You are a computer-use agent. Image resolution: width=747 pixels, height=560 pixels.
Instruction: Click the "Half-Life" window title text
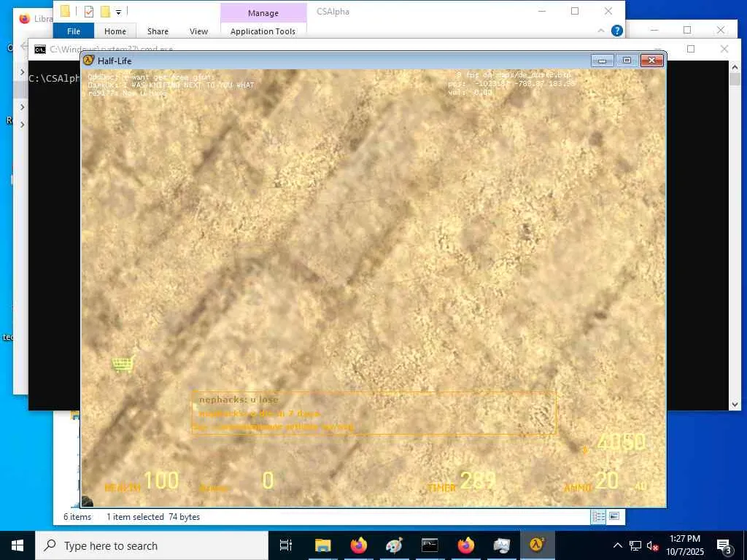[x=115, y=61]
